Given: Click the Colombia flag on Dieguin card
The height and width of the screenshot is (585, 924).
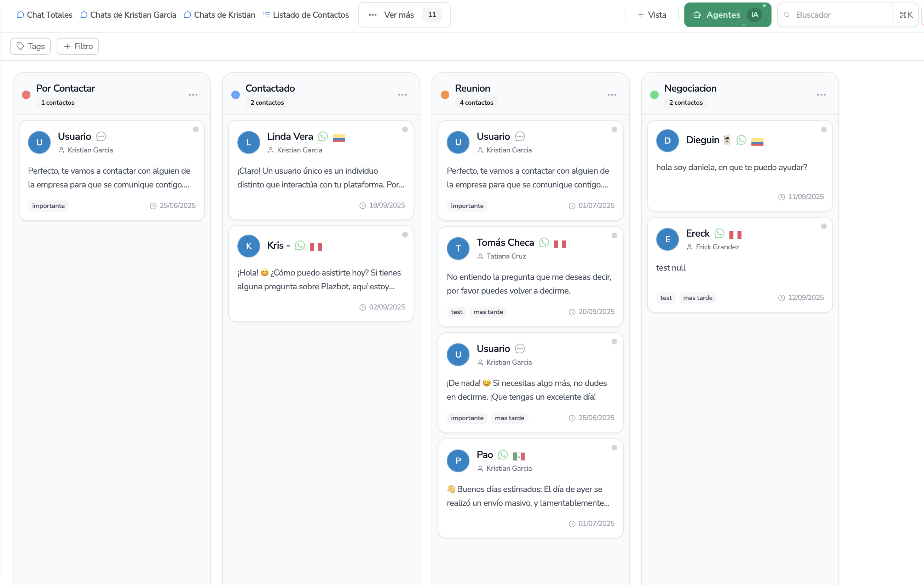Looking at the screenshot, I should (x=757, y=141).
